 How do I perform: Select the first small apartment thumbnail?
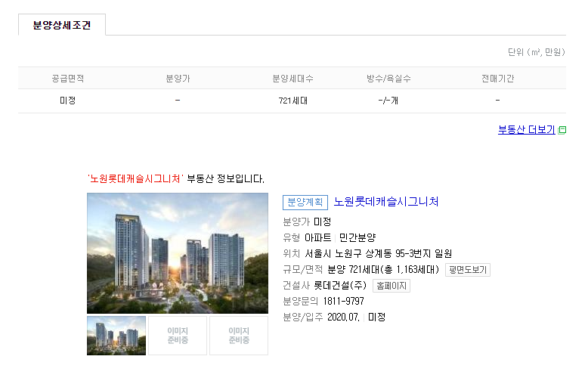[116, 335]
